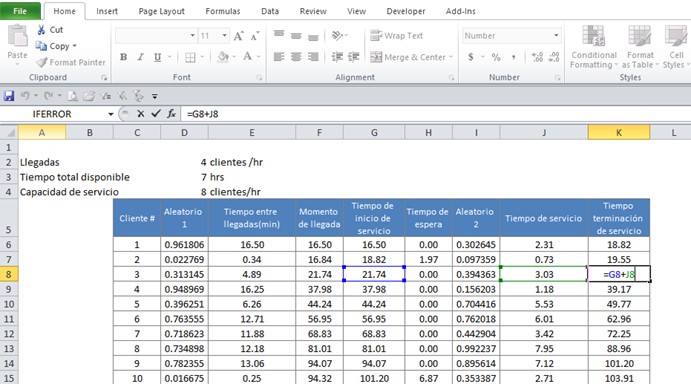Image resolution: width=691 pixels, height=384 pixels.
Task: Open Conditional Formatting menu
Action: [593, 47]
